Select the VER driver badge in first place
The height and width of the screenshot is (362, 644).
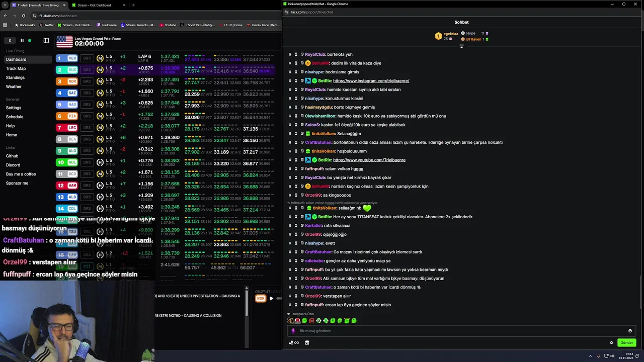pos(67,58)
